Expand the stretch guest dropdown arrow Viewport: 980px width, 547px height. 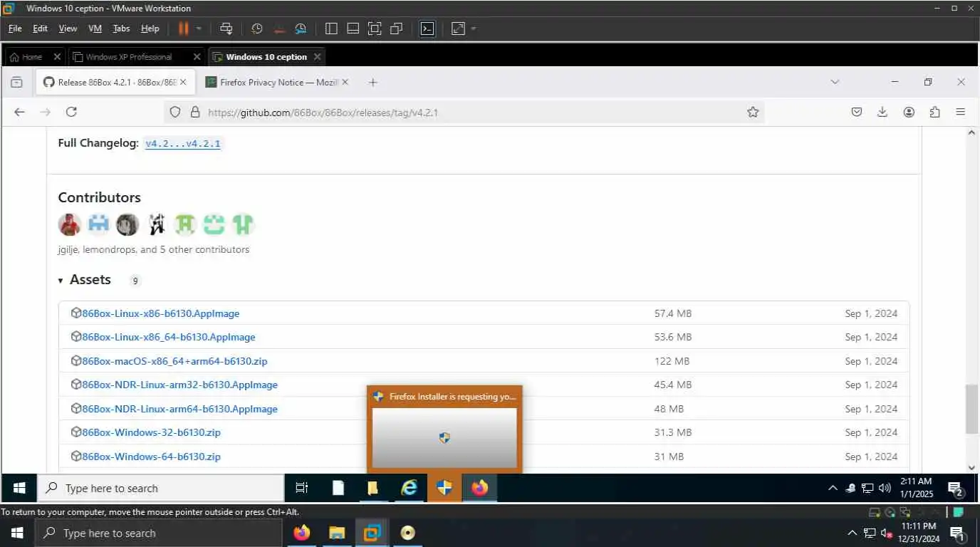[x=474, y=28]
